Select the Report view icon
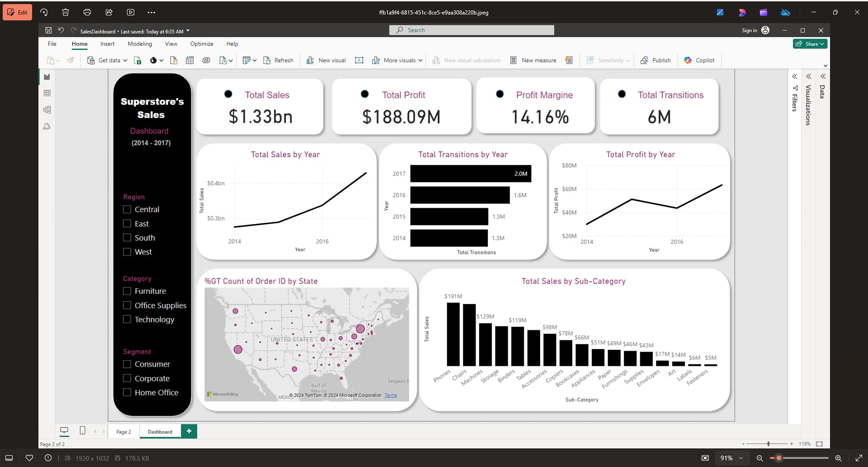 [47, 76]
